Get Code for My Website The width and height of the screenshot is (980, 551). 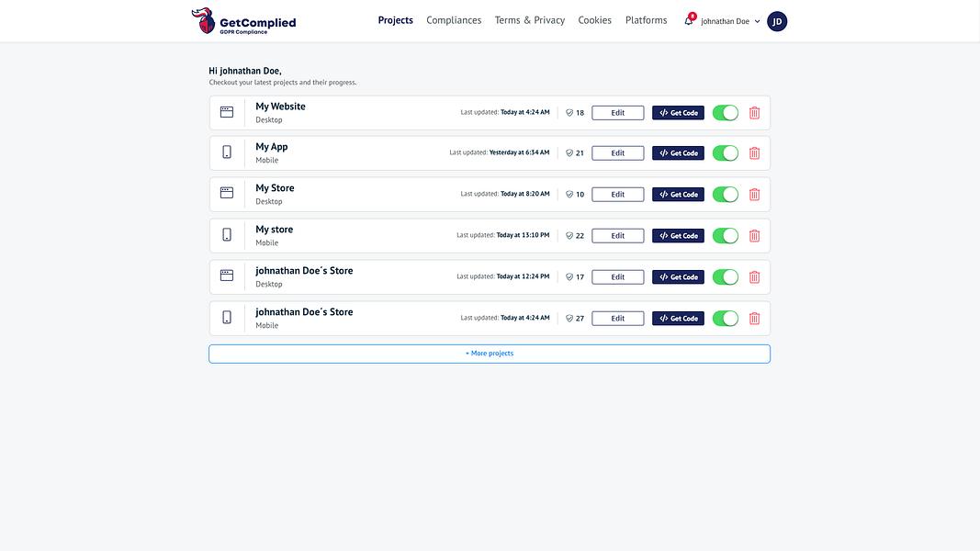[678, 112]
